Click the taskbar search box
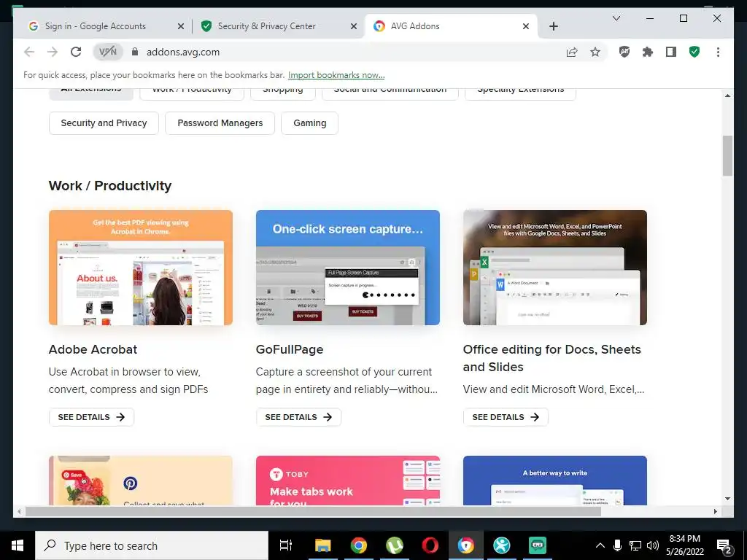The height and width of the screenshot is (560, 747). (152, 545)
